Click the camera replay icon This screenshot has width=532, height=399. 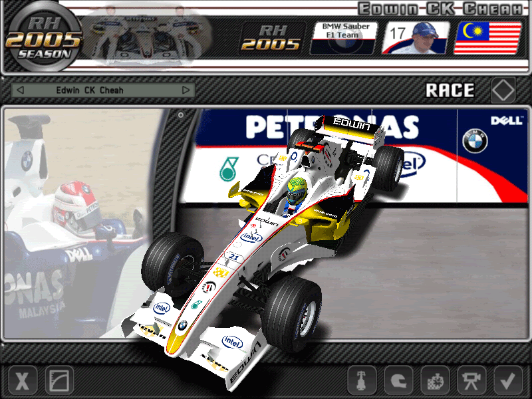coord(471,381)
